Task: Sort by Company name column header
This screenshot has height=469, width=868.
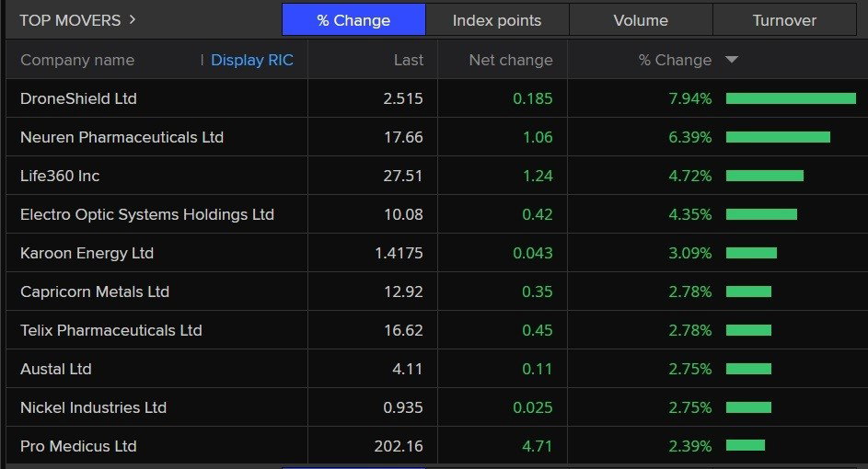Action: point(77,60)
